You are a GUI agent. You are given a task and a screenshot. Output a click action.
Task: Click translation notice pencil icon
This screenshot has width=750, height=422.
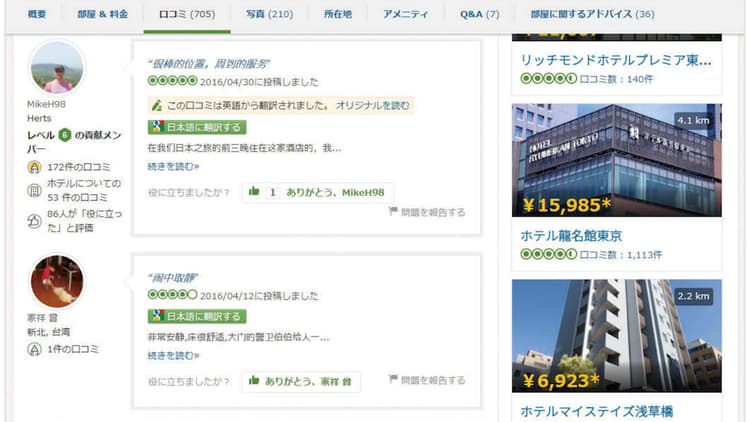pyautogui.click(x=156, y=105)
